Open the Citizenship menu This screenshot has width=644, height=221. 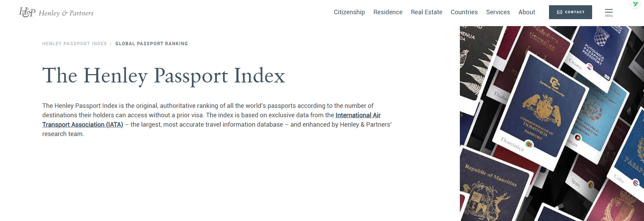tap(349, 12)
